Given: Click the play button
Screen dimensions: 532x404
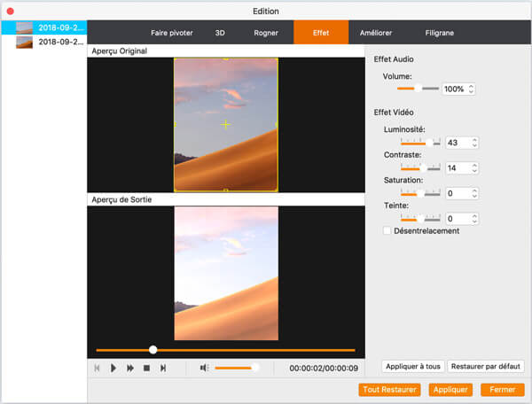Looking at the screenshot, I should [113, 368].
